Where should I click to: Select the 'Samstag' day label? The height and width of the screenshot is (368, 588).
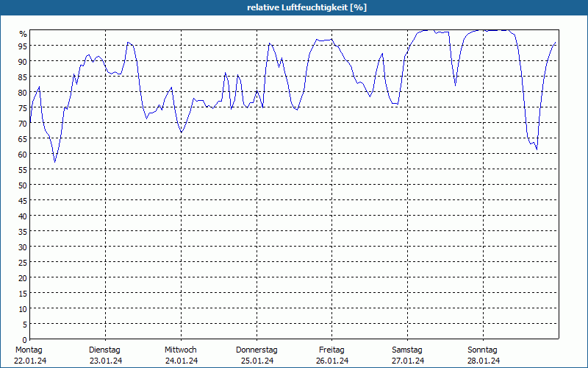pos(407,350)
